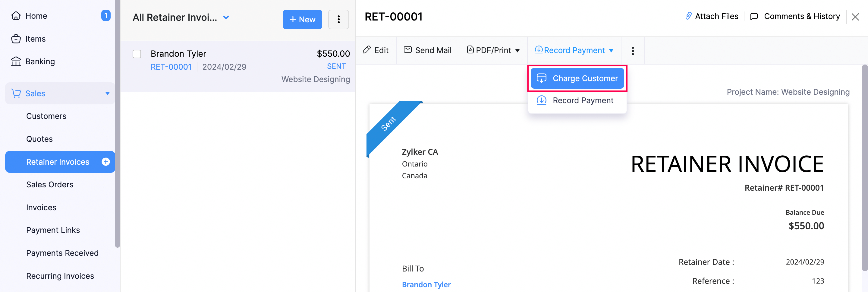
Task: Check the checkbox next to Brandon Tyler's invoice
Action: tap(137, 54)
